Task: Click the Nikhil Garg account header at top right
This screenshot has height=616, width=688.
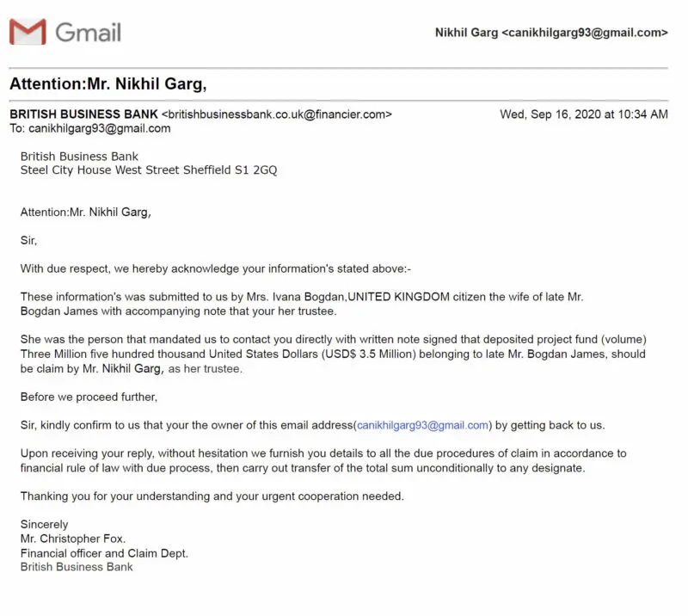Action: (551, 33)
